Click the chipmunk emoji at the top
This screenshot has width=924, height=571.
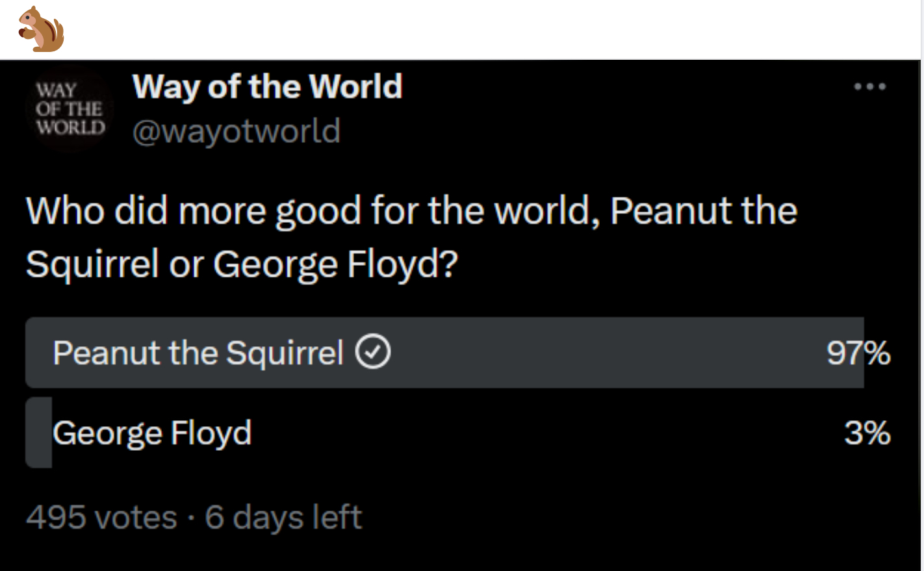tap(41, 30)
